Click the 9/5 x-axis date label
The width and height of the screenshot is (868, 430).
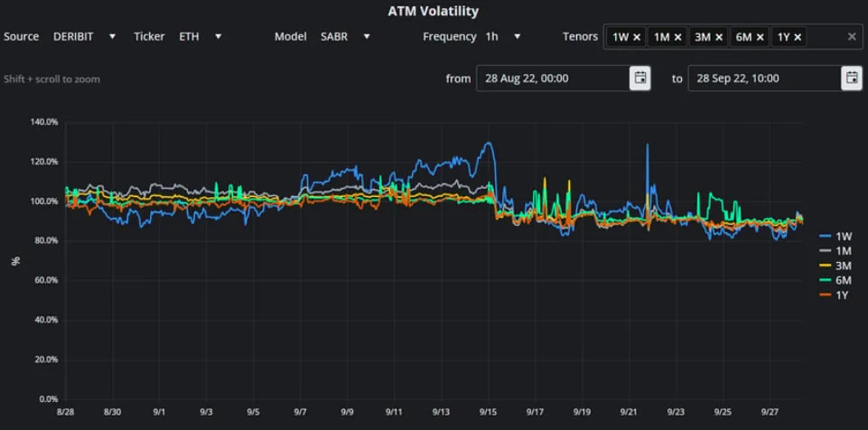click(x=254, y=412)
